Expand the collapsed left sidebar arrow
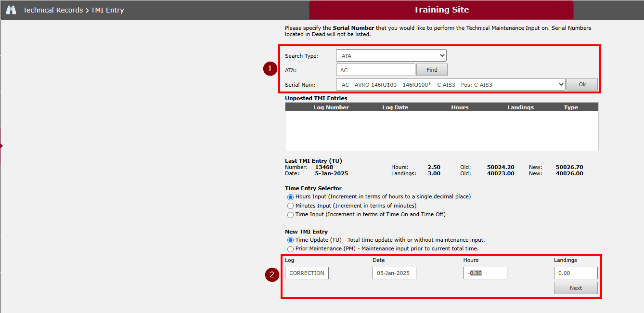The height and width of the screenshot is (313, 644). coord(1,146)
